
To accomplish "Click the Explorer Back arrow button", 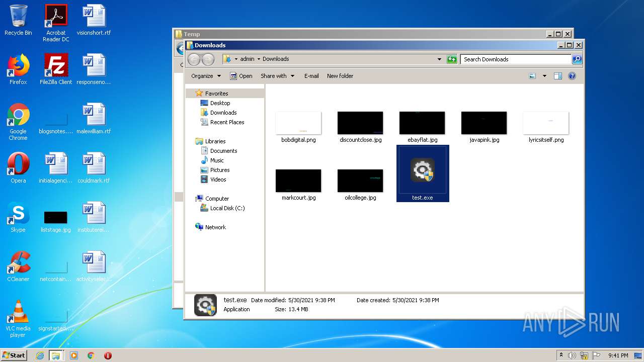I will coord(194,59).
